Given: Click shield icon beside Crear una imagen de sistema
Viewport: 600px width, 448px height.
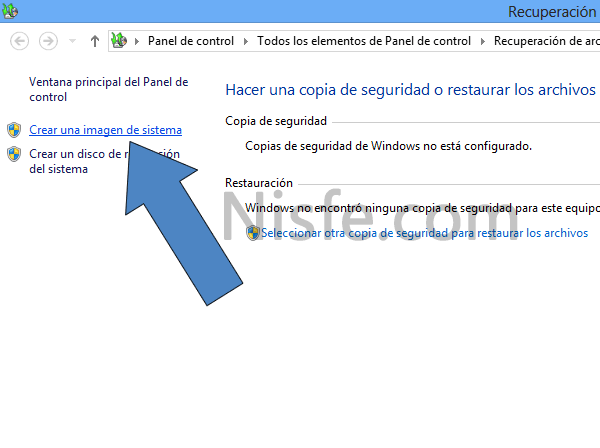Looking at the screenshot, I should (x=14, y=130).
